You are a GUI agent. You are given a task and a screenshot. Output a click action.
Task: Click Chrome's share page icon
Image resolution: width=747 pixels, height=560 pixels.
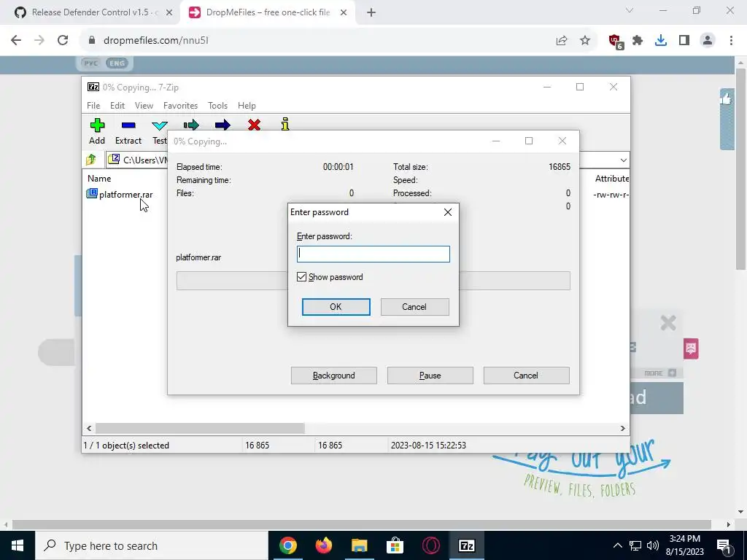point(562,41)
